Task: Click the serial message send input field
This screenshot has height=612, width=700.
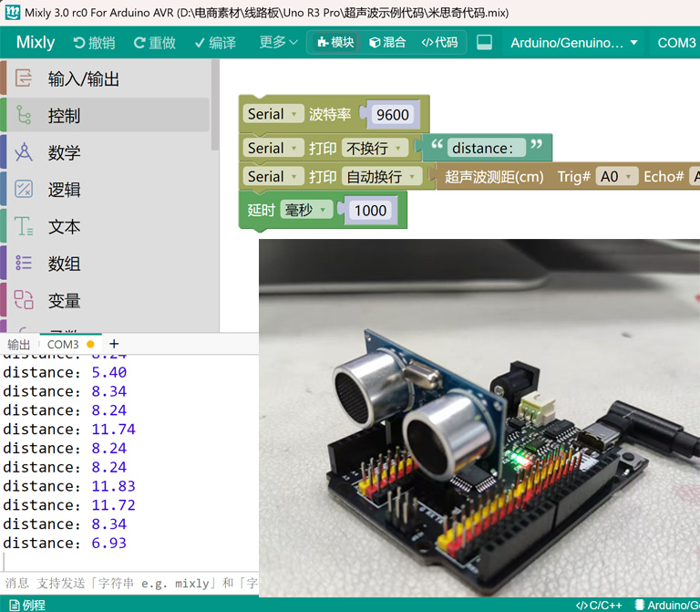Action: (131, 583)
